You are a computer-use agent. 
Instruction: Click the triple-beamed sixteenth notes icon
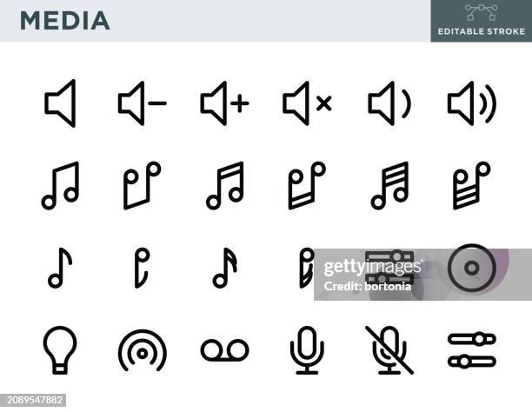click(x=389, y=186)
